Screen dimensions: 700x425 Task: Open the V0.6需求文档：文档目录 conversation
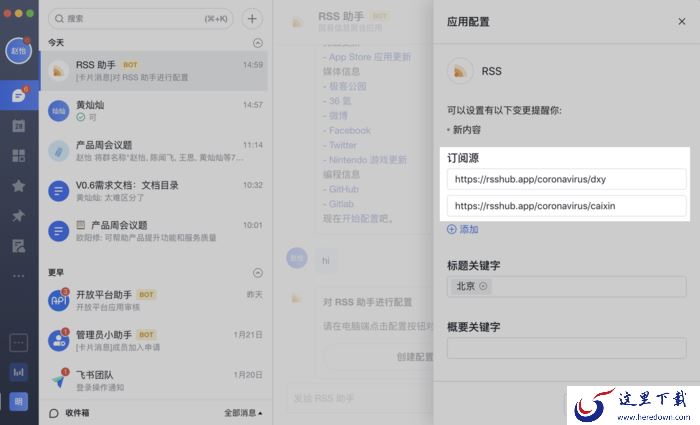pos(154,191)
